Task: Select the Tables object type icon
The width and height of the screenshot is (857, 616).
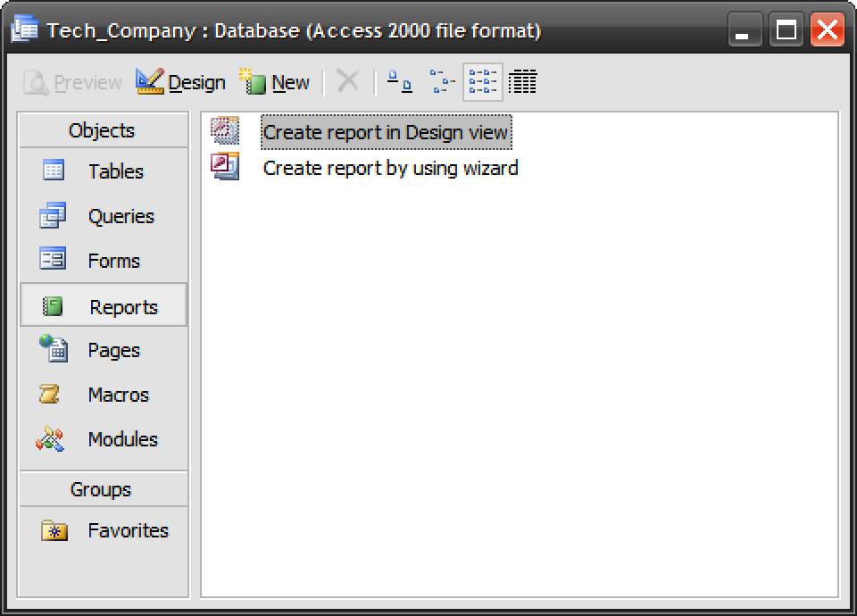Action: (x=55, y=171)
